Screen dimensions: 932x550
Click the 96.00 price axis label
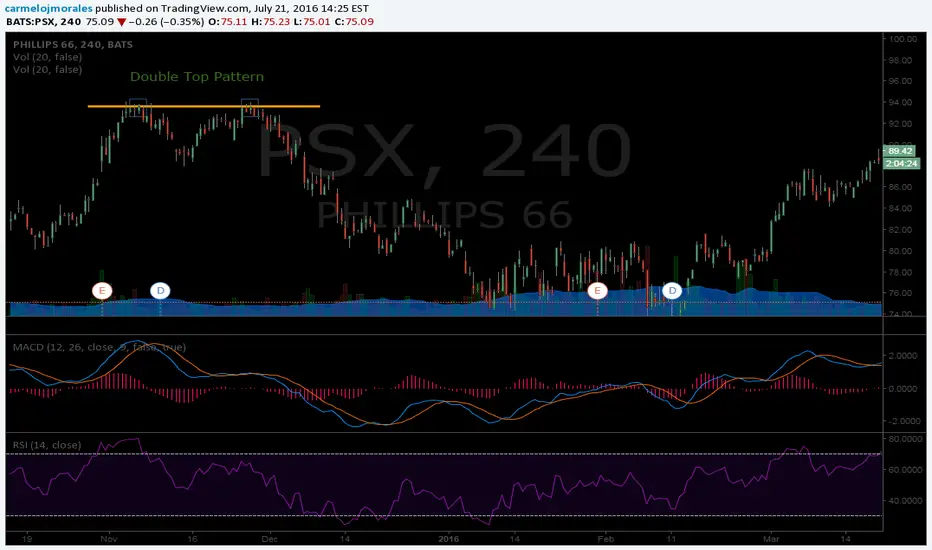pos(901,81)
